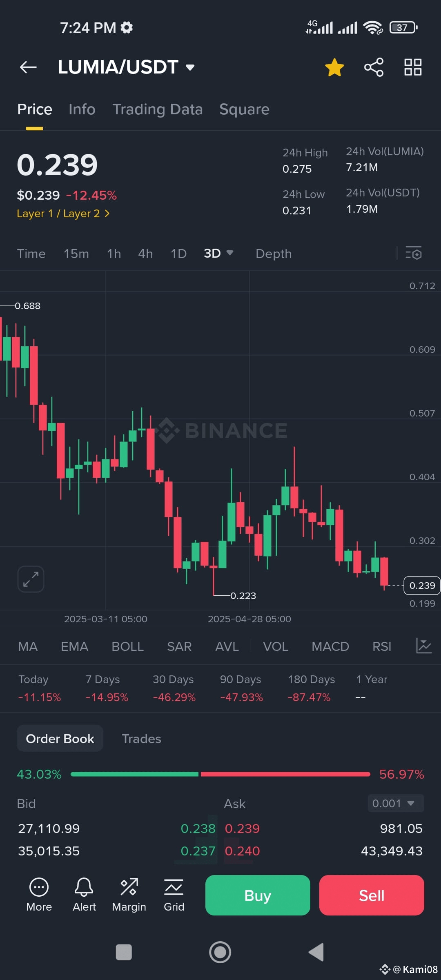Select the 4h chart interval
This screenshot has height=980, width=441.
click(145, 254)
